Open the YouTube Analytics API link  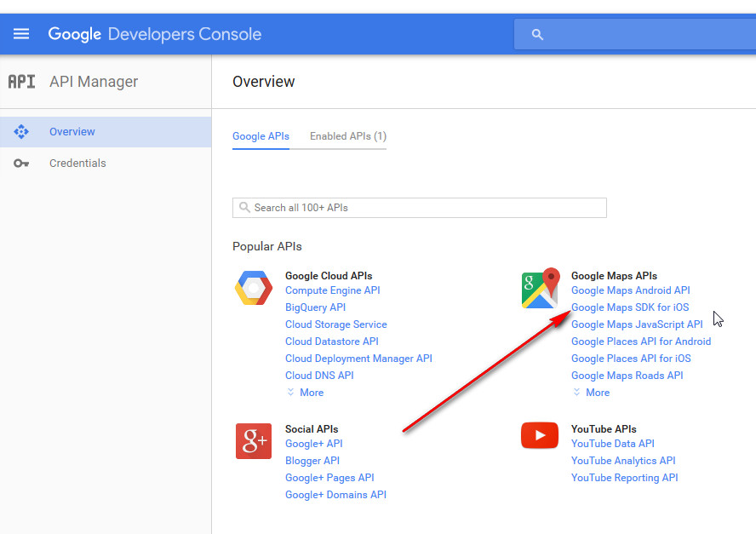coord(623,461)
